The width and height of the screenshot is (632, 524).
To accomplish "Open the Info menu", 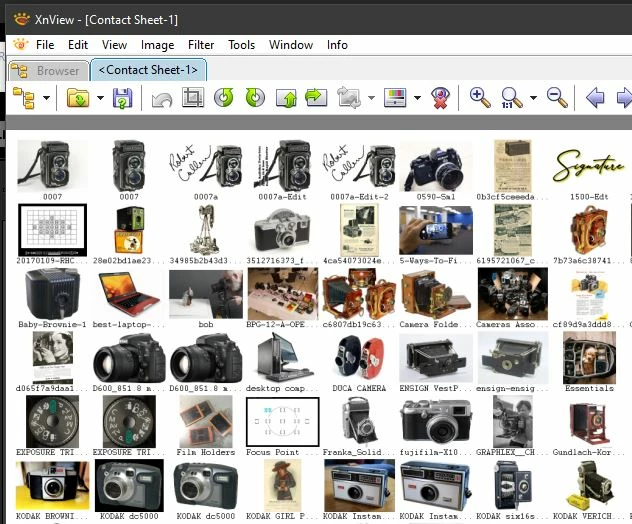I will 337,45.
